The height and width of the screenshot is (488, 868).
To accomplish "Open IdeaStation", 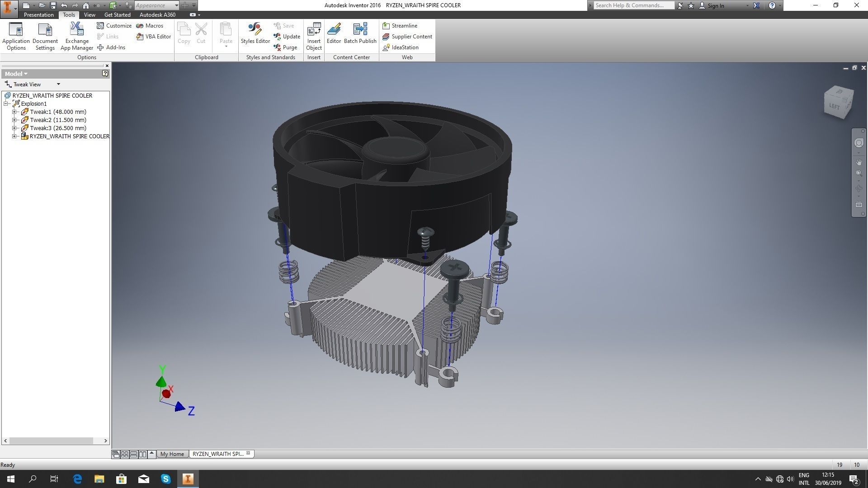I will pyautogui.click(x=401, y=47).
